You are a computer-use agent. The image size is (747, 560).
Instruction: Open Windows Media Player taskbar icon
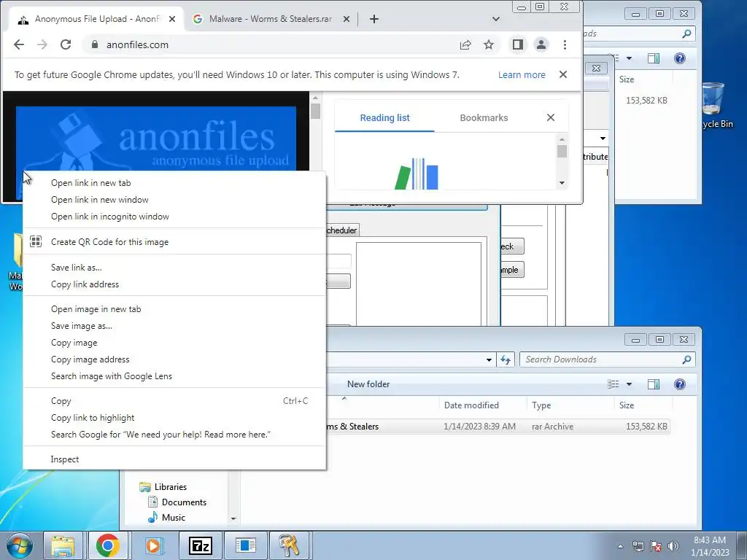coord(153,545)
